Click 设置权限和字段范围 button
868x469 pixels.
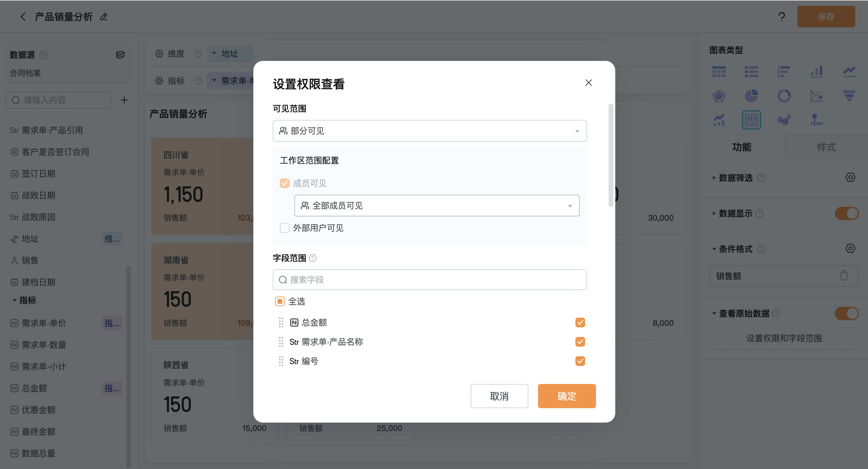pyautogui.click(x=784, y=338)
